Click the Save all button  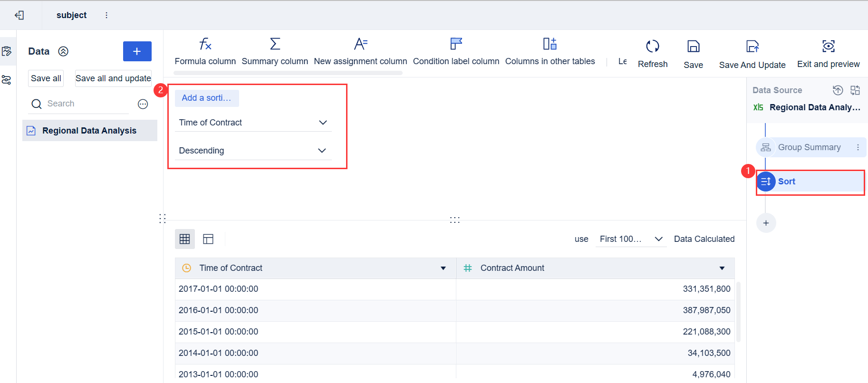pyautogui.click(x=46, y=78)
